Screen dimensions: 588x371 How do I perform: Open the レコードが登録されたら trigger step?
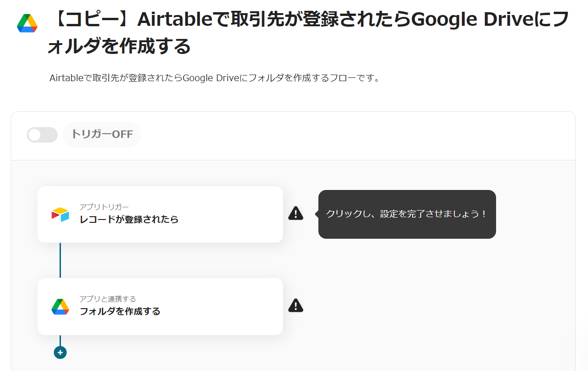pyautogui.click(x=129, y=219)
